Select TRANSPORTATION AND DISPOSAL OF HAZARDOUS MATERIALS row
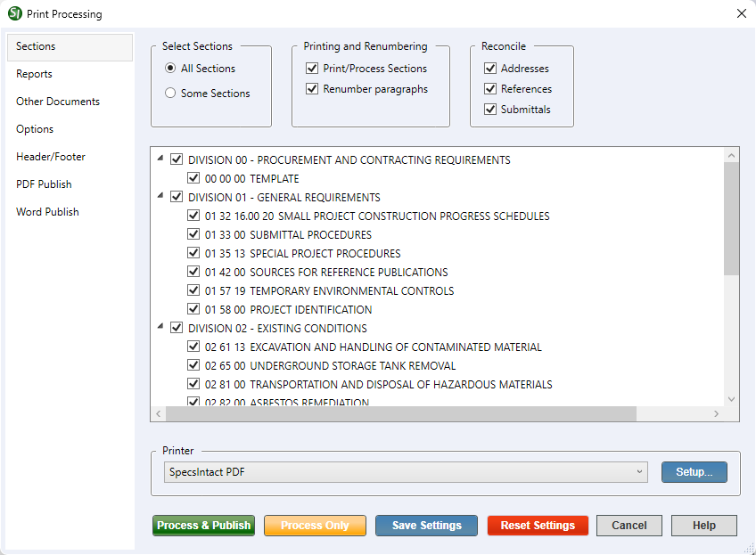The width and height of the screenshot is (756, 555). [x=379, y=385]
